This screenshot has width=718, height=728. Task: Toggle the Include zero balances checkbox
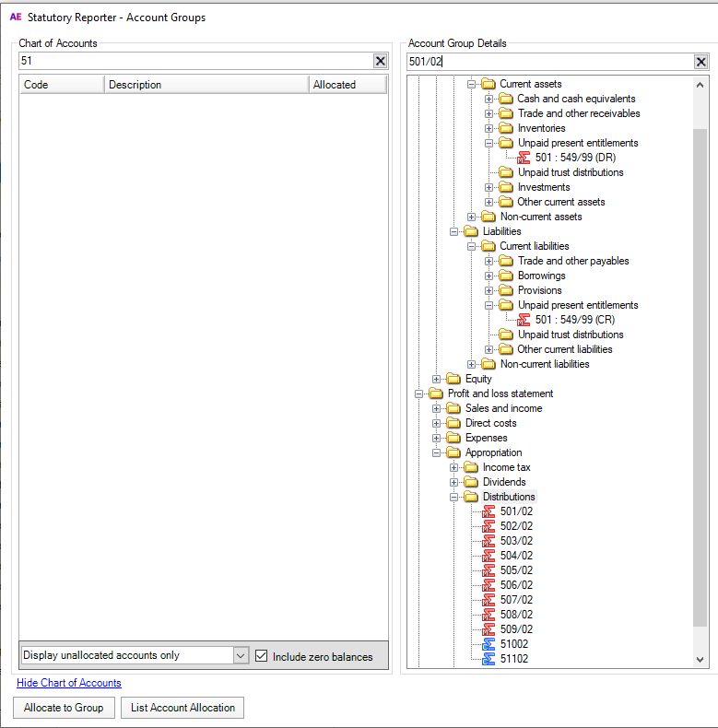pos(261,656)
